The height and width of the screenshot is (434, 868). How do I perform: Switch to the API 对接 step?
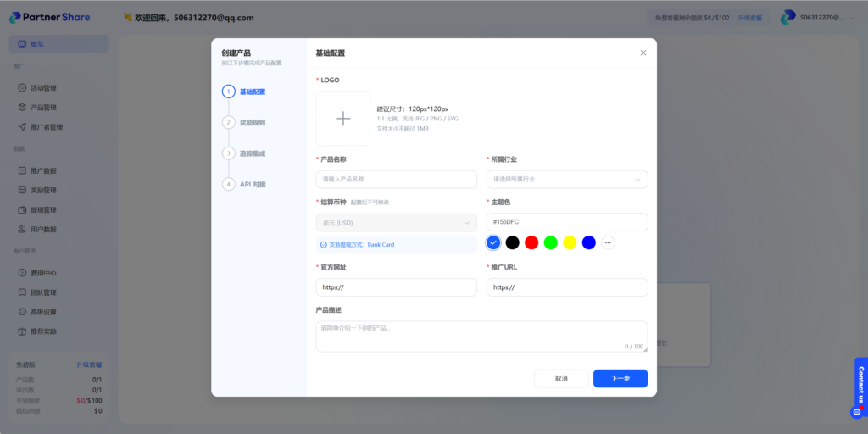[x=253, y=184]
